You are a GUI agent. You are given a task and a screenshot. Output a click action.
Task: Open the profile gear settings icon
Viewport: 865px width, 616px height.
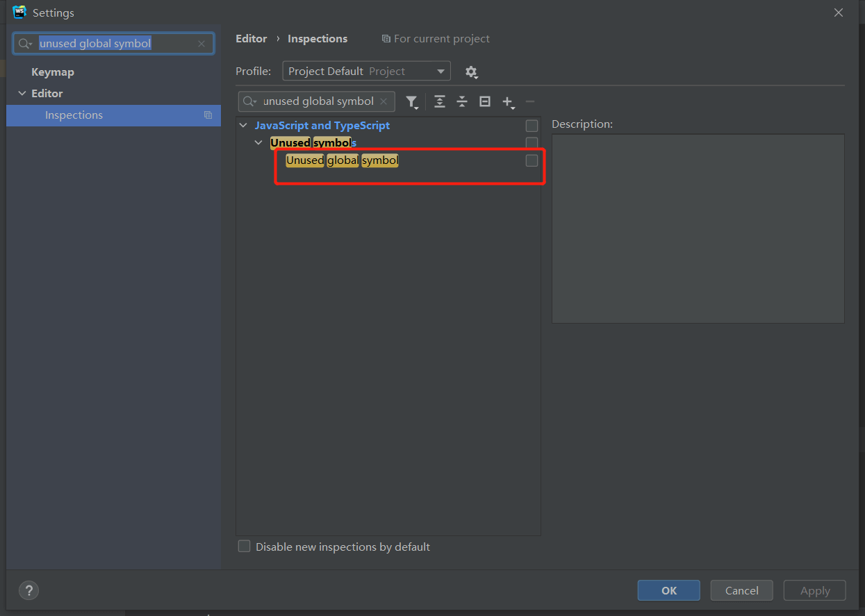471,72
